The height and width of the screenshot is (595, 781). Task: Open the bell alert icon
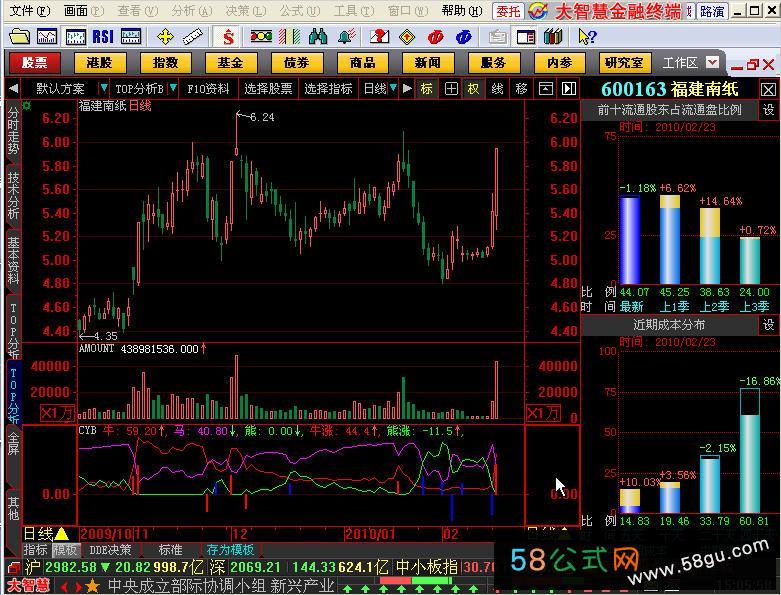[x=347, y=36]
